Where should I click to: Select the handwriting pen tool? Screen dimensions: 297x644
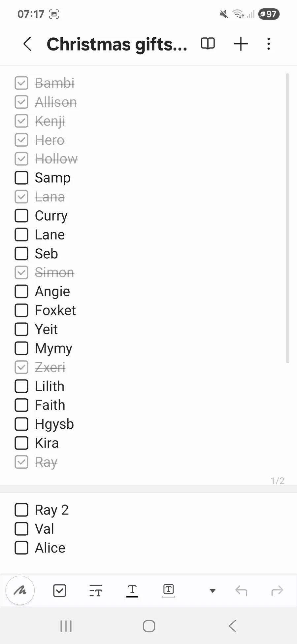[20, 590]
